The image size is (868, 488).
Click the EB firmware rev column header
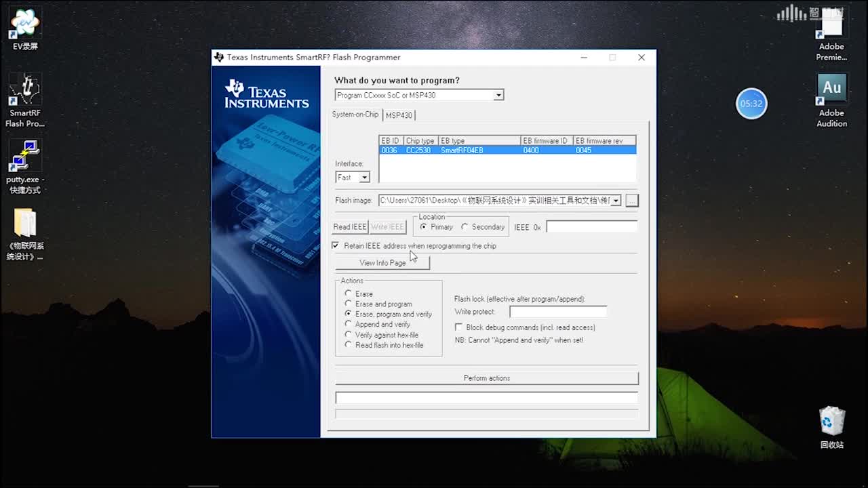click(x=604, y=141)
